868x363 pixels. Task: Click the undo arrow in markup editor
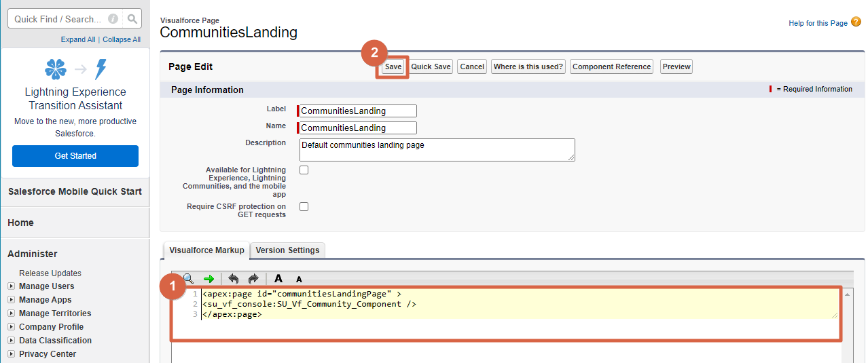pos(234,279)
